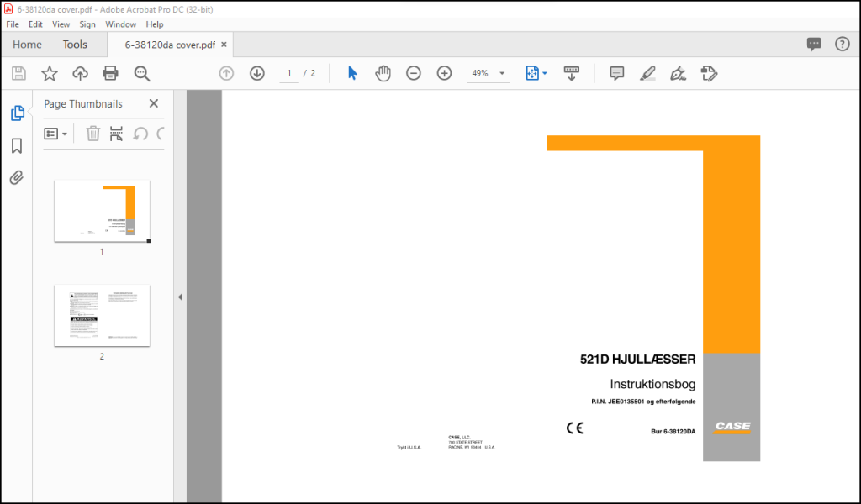Screen dimensions: 861x504
Task: Click the CASE, LLC. address text
Action: 471,443
